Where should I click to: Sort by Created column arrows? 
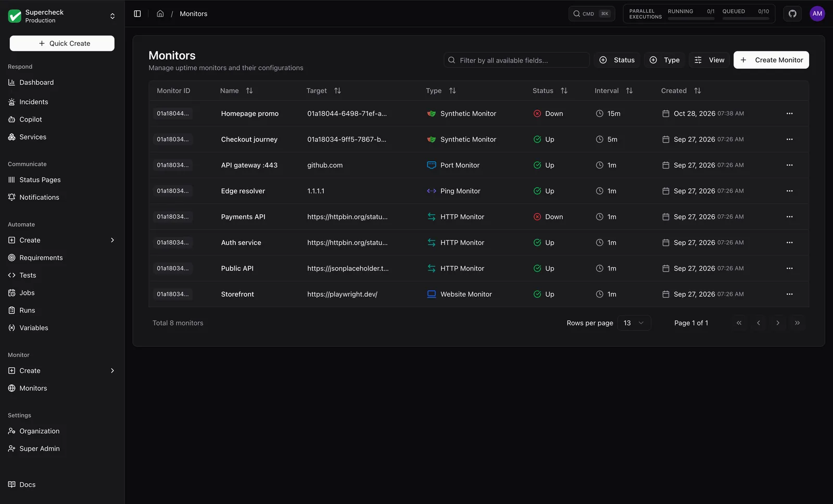[x=698, y=91]
